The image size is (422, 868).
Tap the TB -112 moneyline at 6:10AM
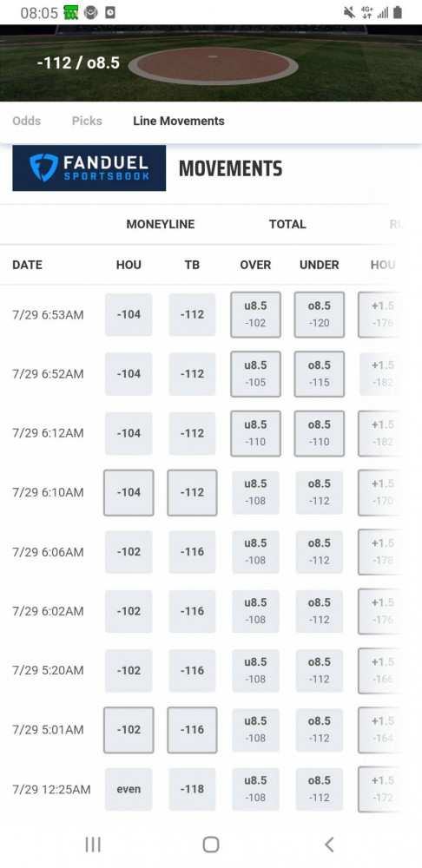[x=192, y=493]
